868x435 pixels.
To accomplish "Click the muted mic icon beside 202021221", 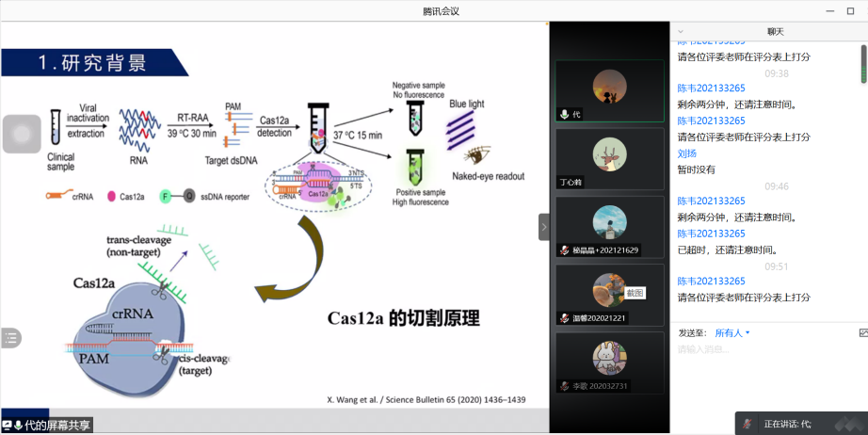I will point(565,318).
